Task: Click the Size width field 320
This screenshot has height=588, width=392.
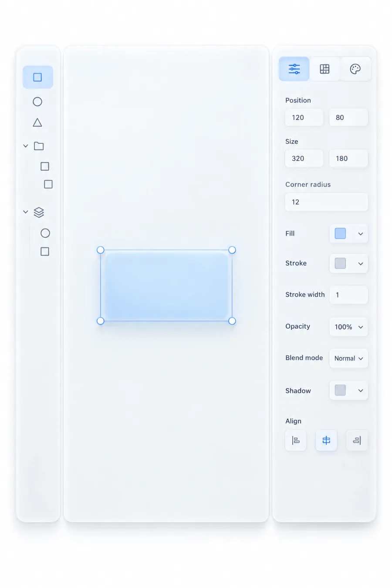Action: 304,158
